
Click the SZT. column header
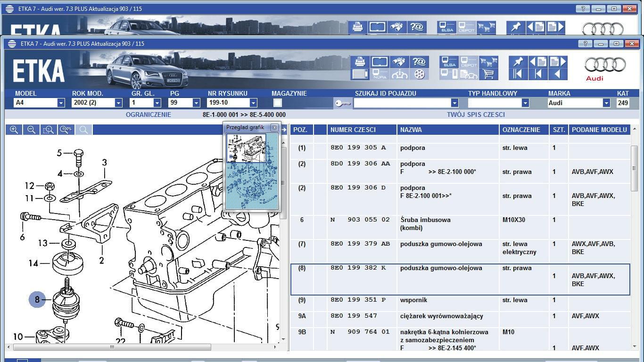[x=559, y=130]
